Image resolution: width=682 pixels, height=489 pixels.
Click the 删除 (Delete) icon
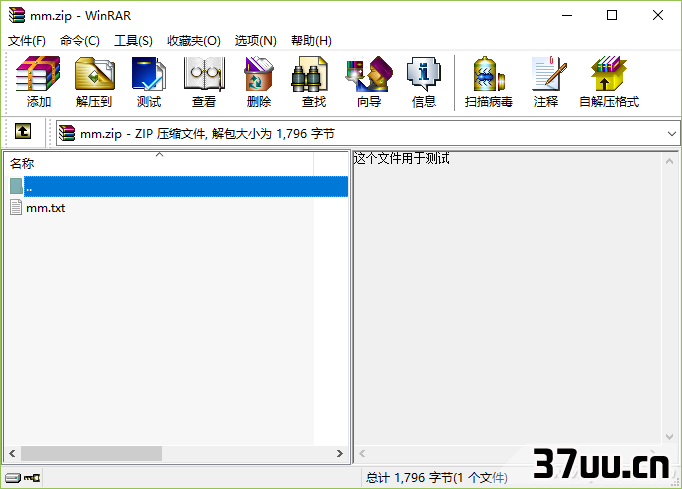coord(259,81)
